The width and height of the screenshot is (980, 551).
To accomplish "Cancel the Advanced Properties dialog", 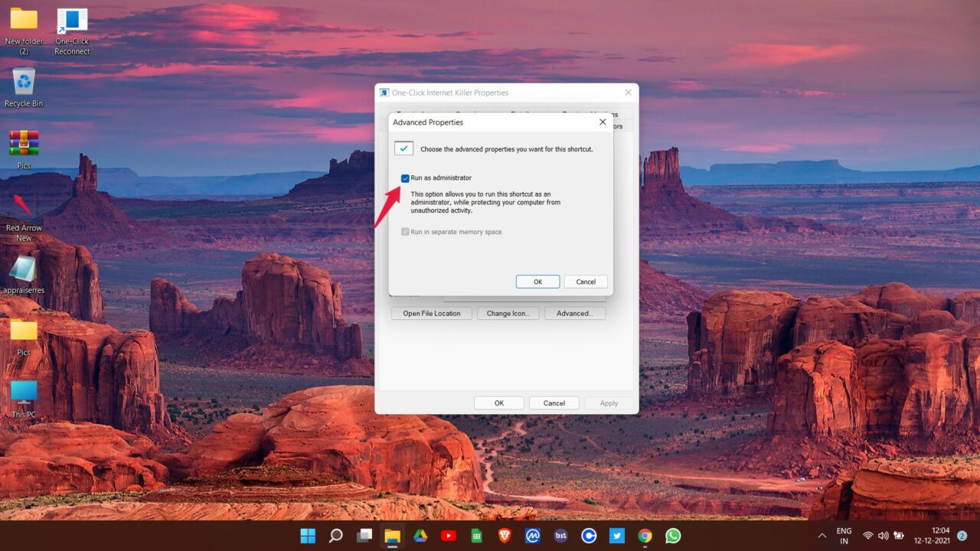I will [x=586, y=282].
